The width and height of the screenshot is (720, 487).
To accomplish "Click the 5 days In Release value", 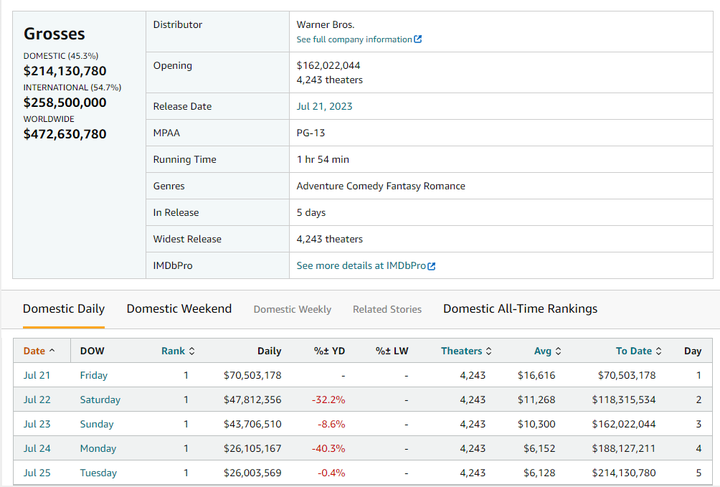I will pyautogui.click(x=311, y=213).
